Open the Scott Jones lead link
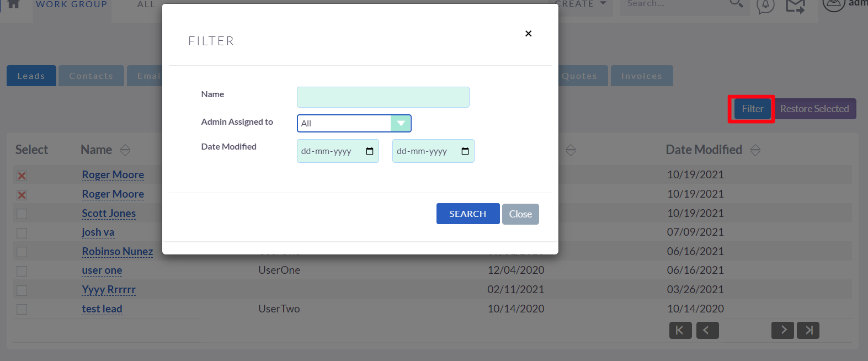This screenshot has width=868, height=361. pyautogui.click(x=109, y=213)
